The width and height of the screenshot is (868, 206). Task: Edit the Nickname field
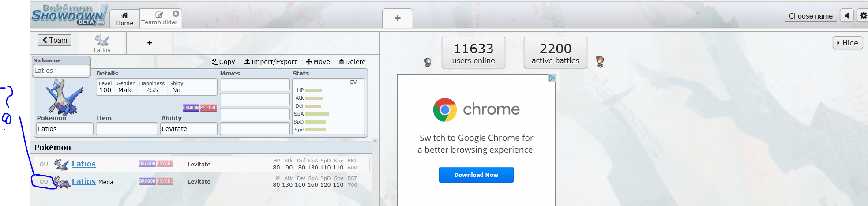61,71
